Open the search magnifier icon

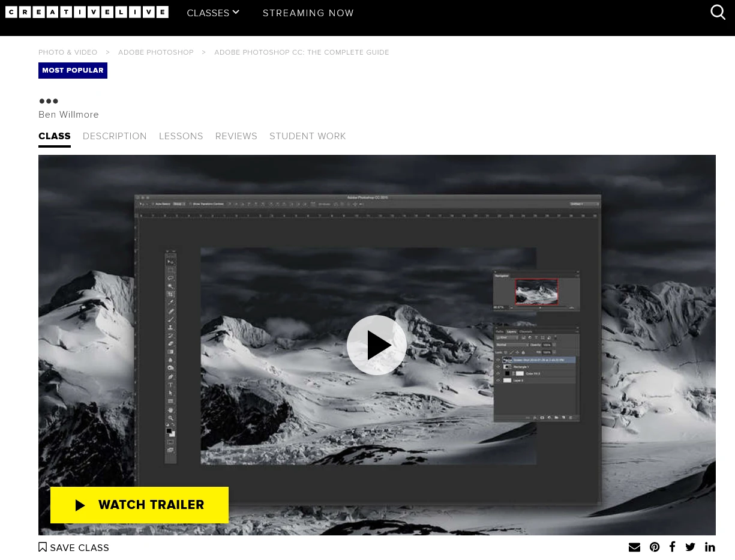pyautogui.click(x=718, y=12)
